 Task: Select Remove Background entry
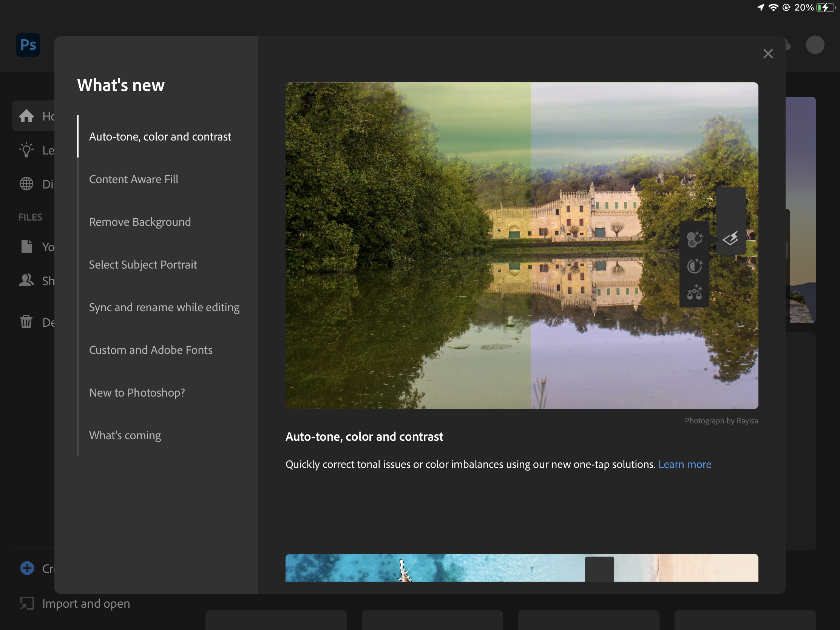click(140, 222)
